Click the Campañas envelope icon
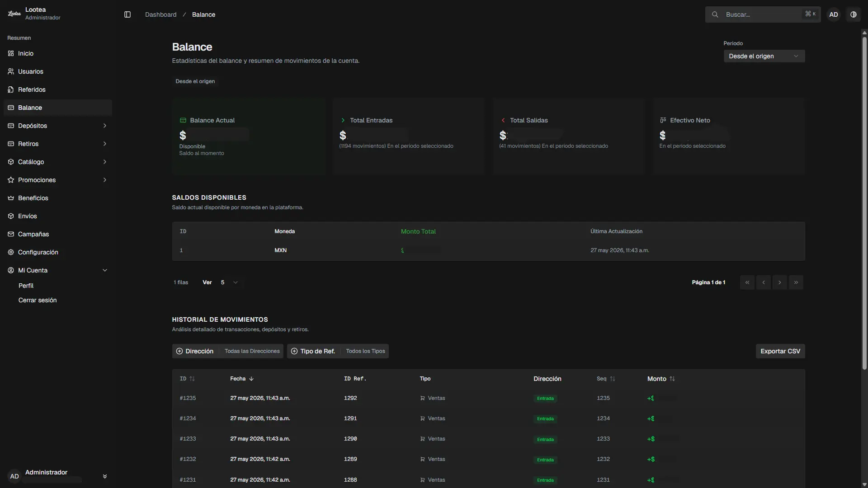 click(11, 234)
